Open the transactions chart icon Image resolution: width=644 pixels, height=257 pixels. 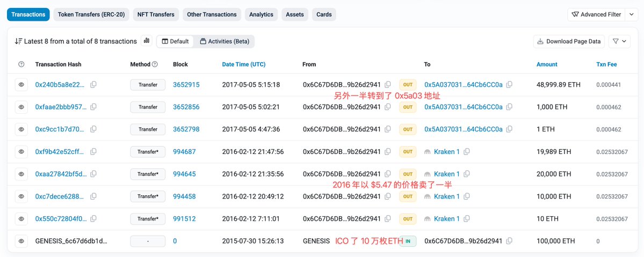[147, 41]
